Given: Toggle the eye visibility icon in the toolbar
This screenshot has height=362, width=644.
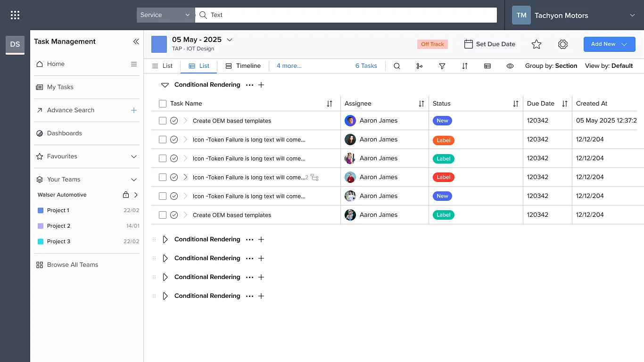Looking at the screenshot, I should 510,66.
